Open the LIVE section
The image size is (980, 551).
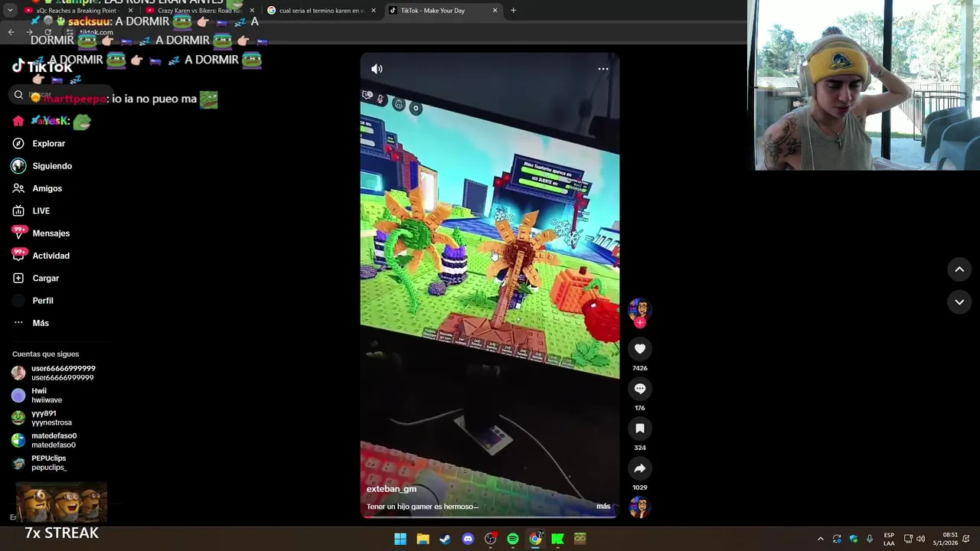pos(41,210)
